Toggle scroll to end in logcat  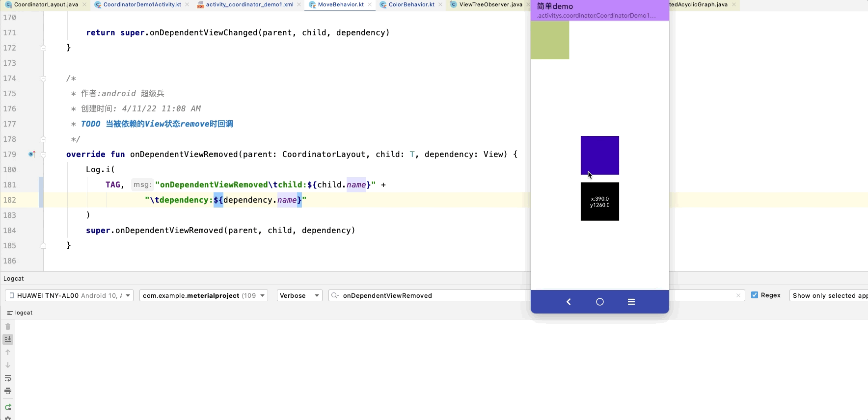[x=8, y=340]
